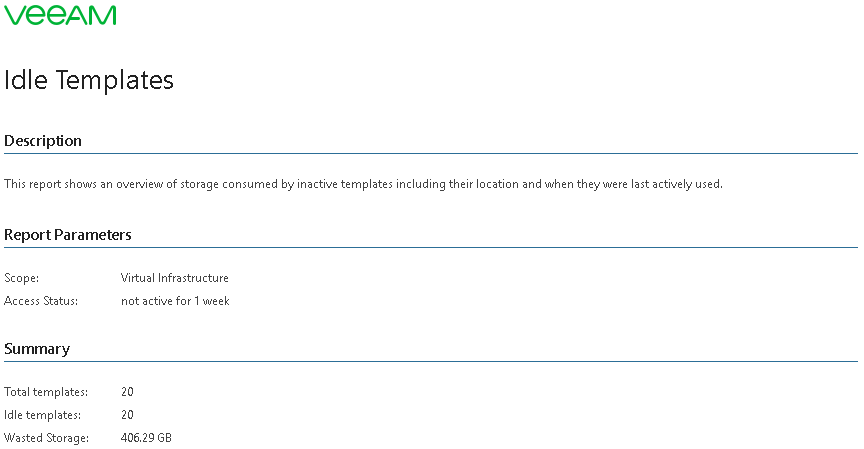864x449 pixels.
Task: Click the report description paragraph text
Action: [x=363, y=184]
